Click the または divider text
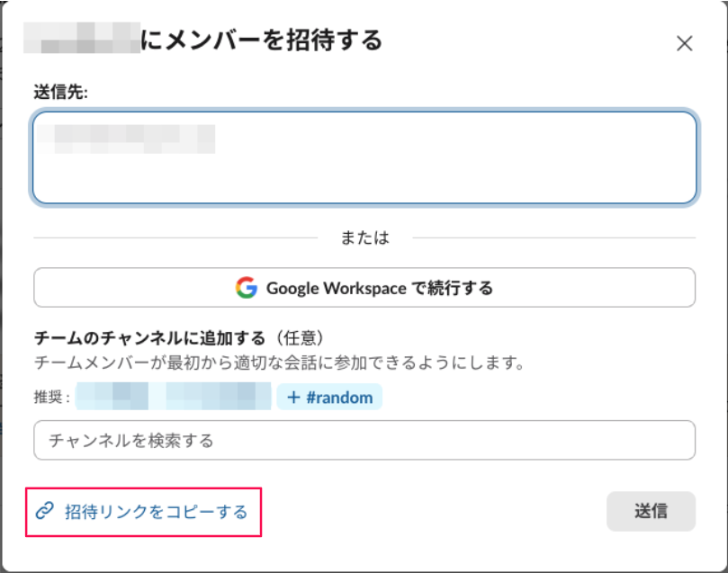Viewport: 728px width, 573px height. pos(364,237)
